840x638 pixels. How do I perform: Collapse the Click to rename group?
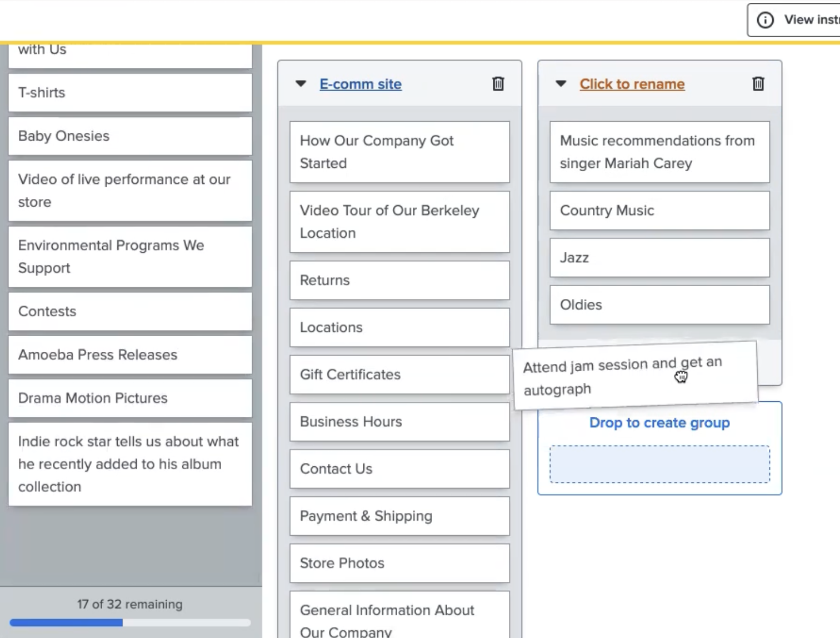click(x=561, y=84)
